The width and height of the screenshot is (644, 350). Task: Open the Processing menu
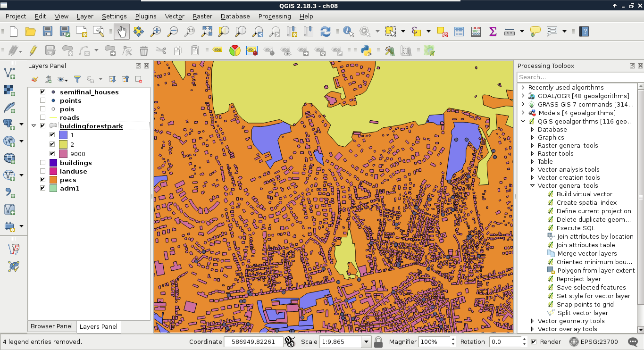pyautogui.click(x=274, y=16)
